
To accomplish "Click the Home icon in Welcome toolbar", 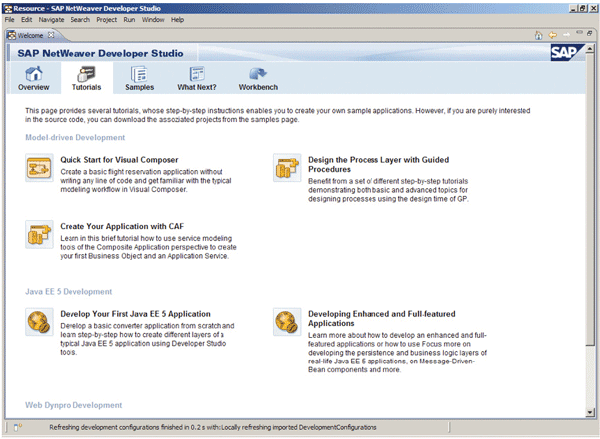I will click(539, 34).
